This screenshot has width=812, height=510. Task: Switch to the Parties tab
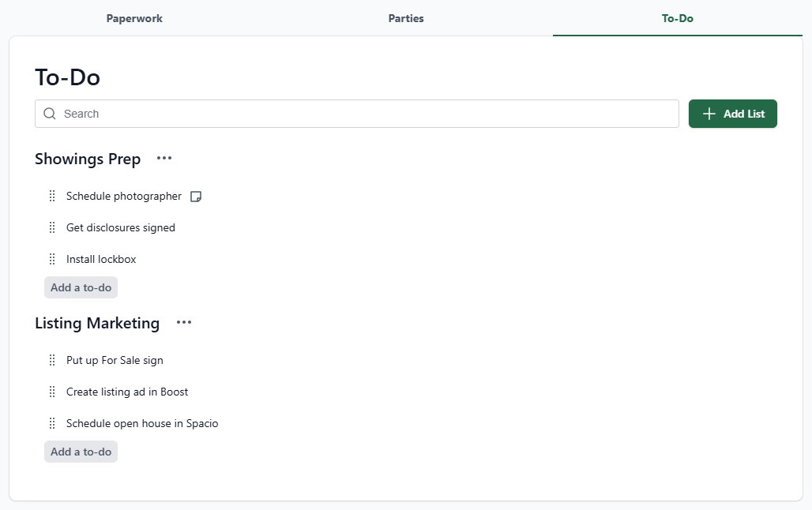click(406, 18)
